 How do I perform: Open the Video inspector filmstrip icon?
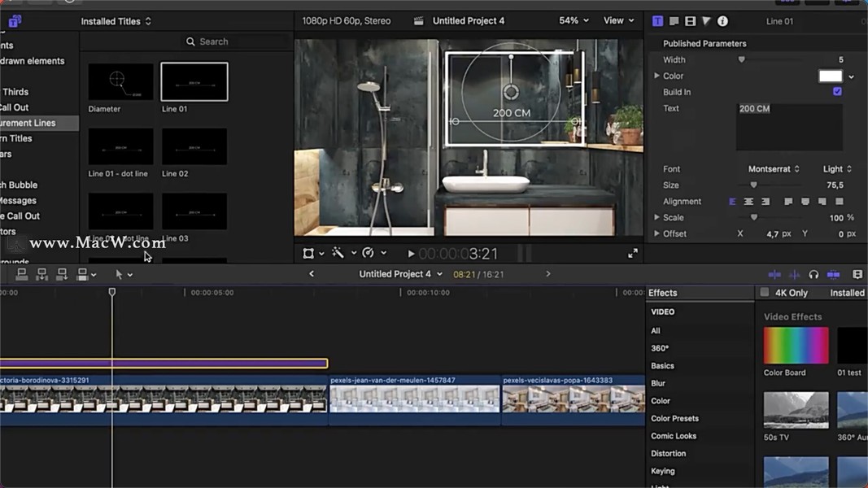coord(690,21)
